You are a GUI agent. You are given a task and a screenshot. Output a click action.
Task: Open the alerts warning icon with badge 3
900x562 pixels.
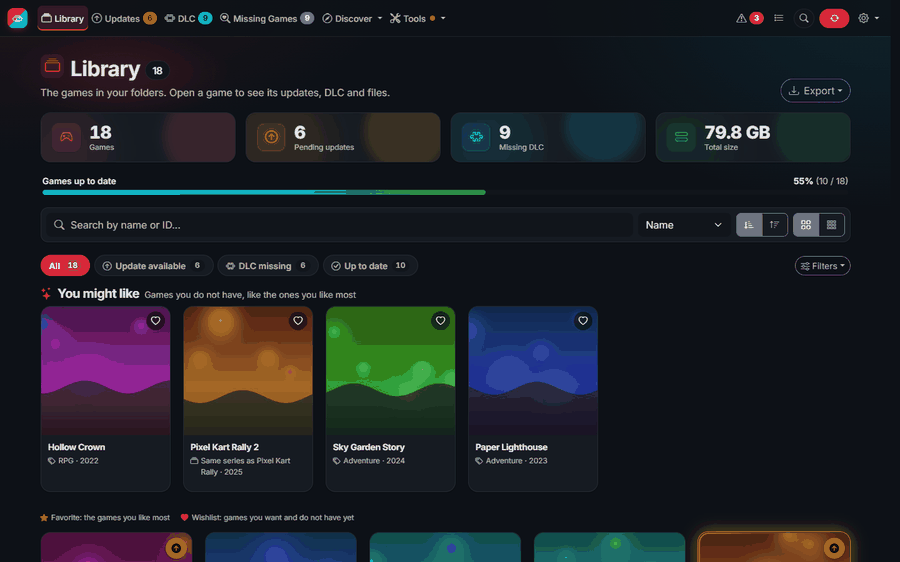pyautogui.click(x=750, y=18)
